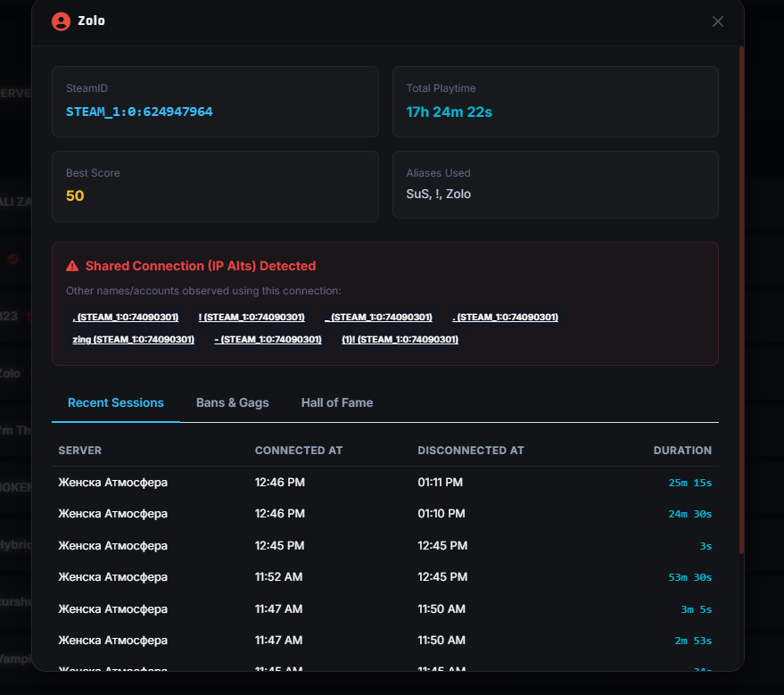784x695 pixels.
Task: Click the Total Playtime 17h 24m 22s value
Action: click(449, 112)
